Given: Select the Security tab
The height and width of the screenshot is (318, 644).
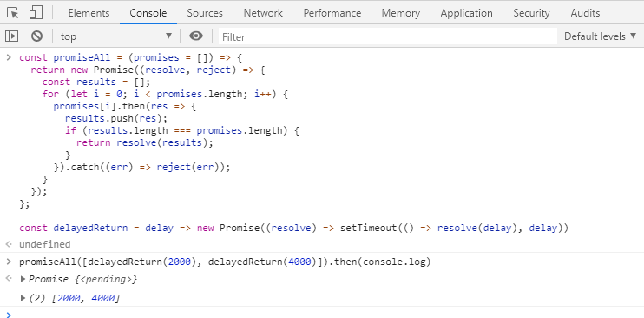Looking at the screenshot, I should (531, 13).
